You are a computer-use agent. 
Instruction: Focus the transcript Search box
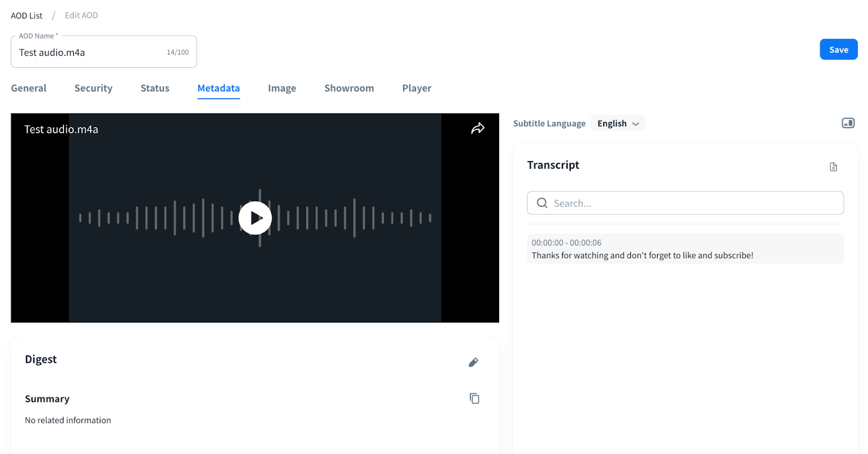click(694, 203)
